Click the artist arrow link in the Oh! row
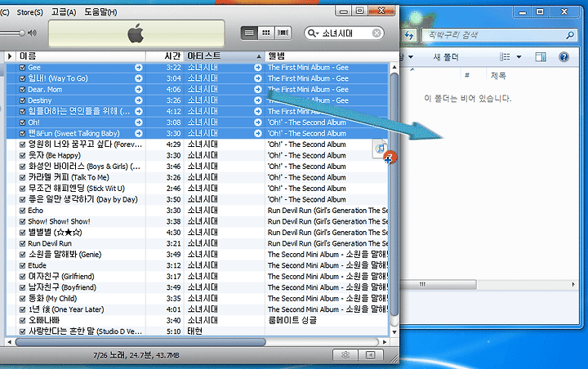588x369 pixels. [x=257, y=122]
